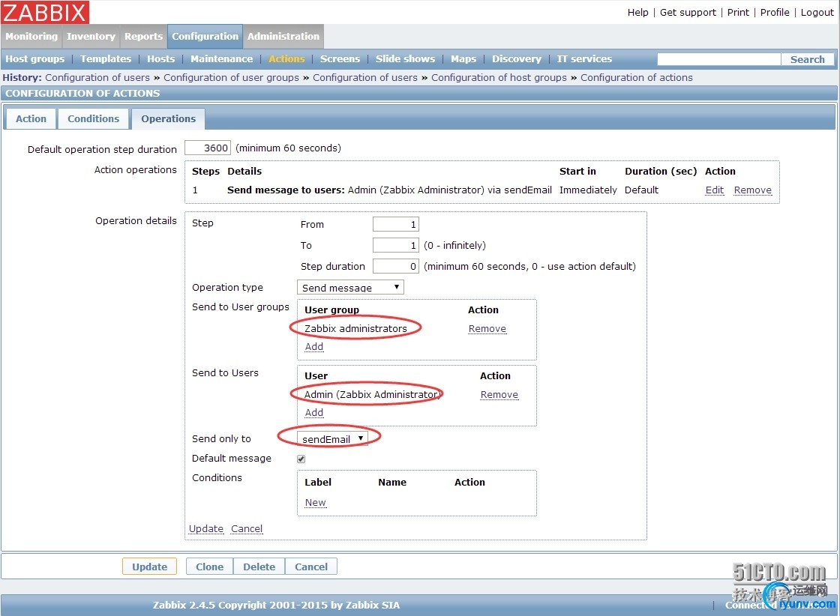Add a user to Send to Users

coord(314,413)
